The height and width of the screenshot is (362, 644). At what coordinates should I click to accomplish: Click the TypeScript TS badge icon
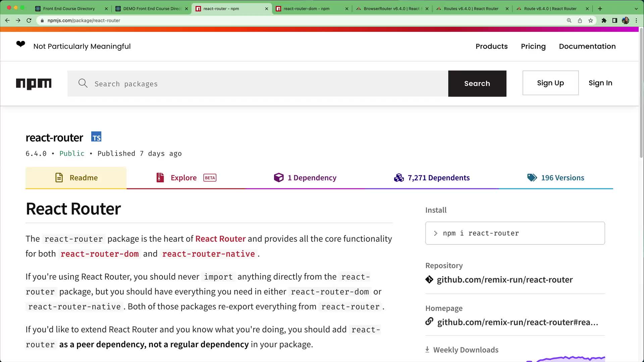click(x=96, y=137)
